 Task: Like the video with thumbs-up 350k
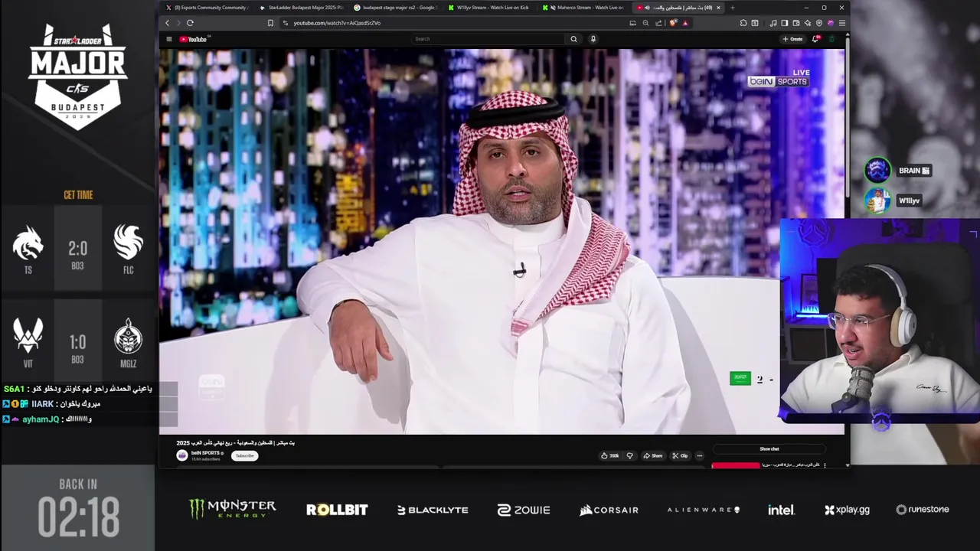coord(610,455)
